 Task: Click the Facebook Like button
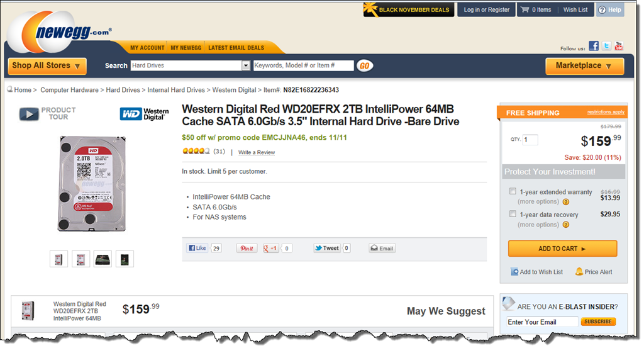coord(197,248)
